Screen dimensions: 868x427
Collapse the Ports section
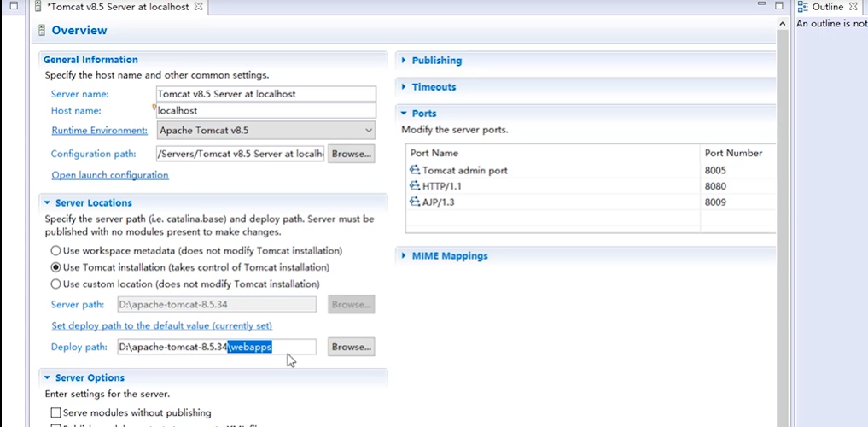pyautogui.click(x=404, y=114)
